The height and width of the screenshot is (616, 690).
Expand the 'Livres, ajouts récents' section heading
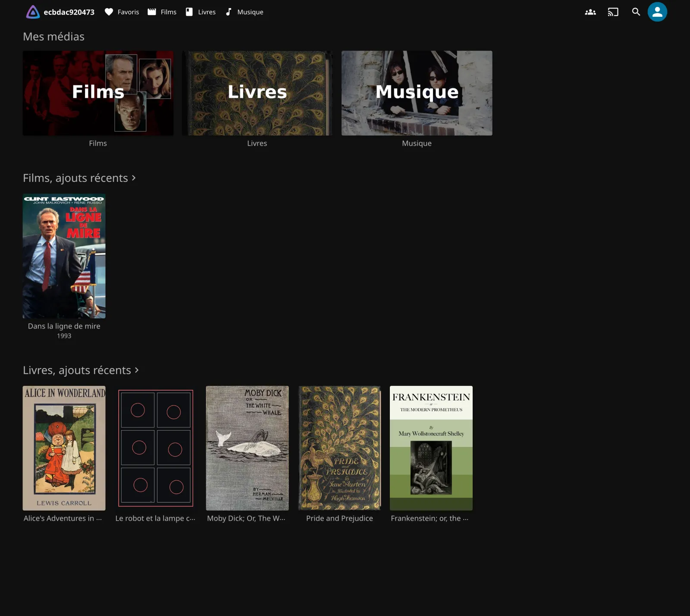[x=81, y=370]
